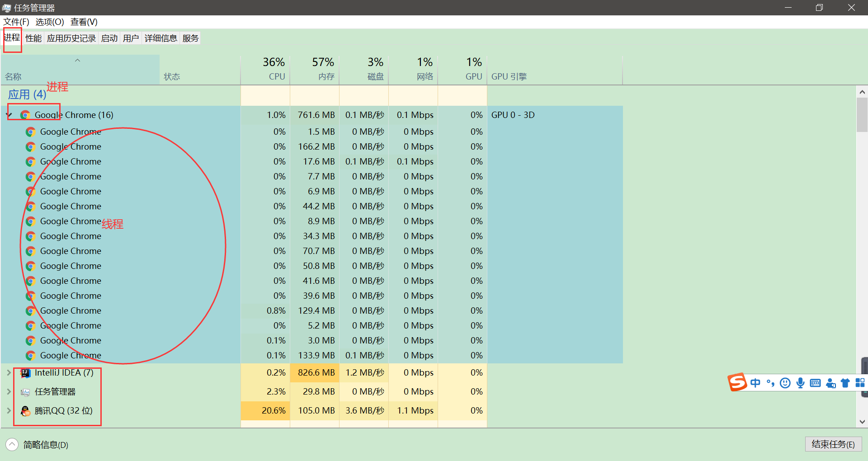Click the Task Manager title bar icon
Viewport: 868px width, 461px height.
pyautogui.click(x=6, y=8)
